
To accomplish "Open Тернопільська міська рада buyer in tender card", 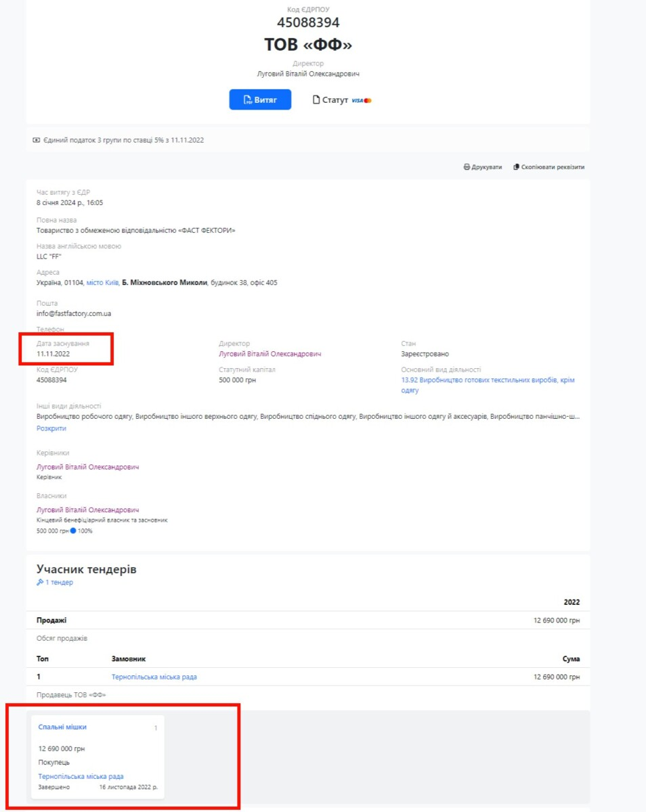I will pos(81,776).
